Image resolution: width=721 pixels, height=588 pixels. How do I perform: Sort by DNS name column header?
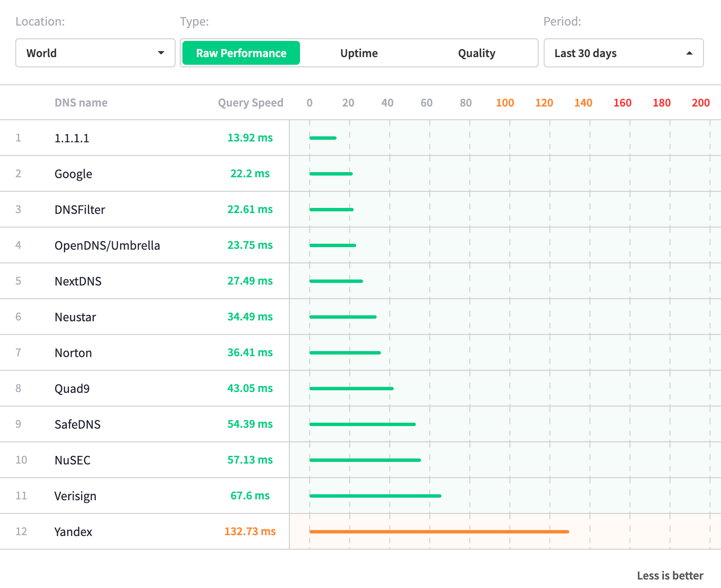point(81,103)
